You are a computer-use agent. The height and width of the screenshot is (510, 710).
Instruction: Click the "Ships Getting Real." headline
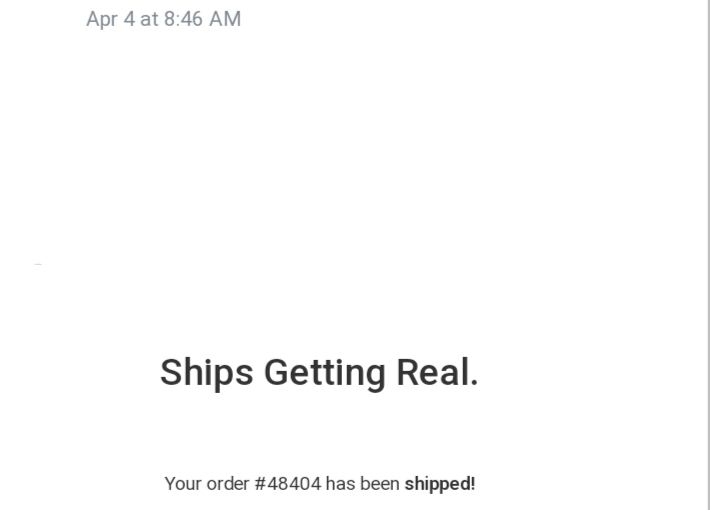click(319, 373)
